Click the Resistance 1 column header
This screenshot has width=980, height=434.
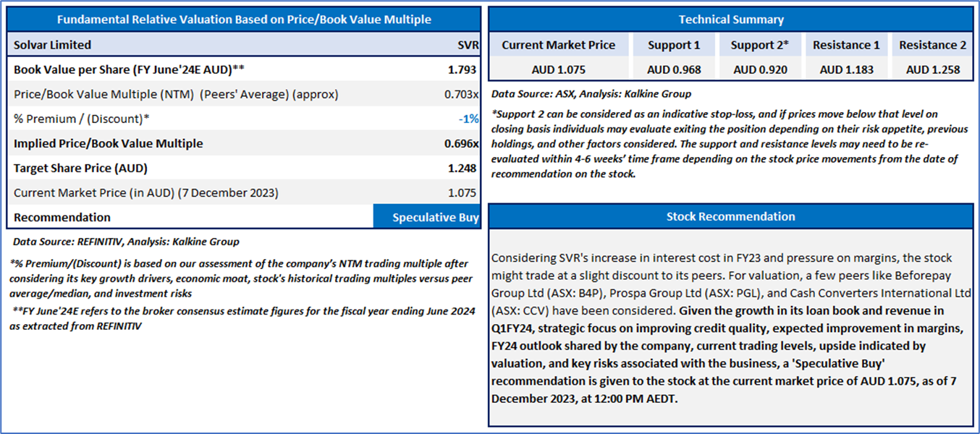(x=846, y=45)
